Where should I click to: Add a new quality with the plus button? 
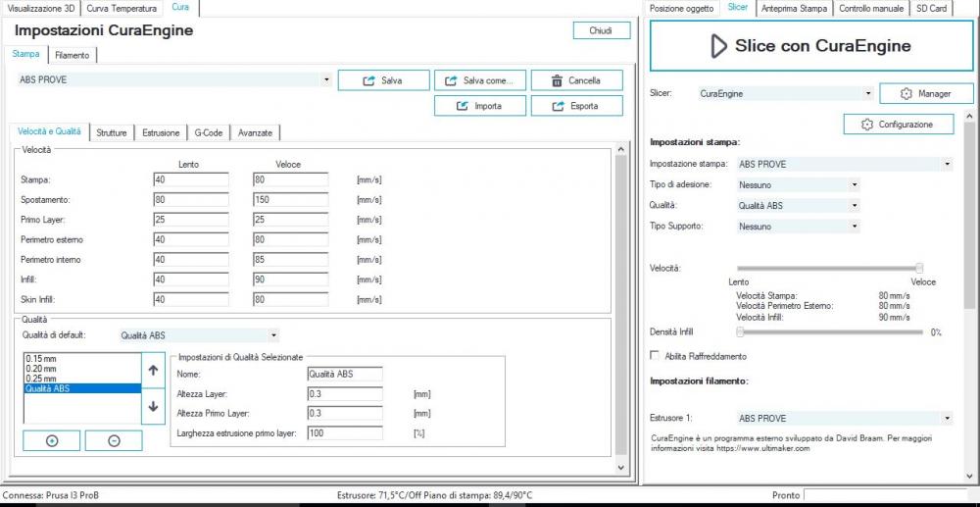coord(52,440)
